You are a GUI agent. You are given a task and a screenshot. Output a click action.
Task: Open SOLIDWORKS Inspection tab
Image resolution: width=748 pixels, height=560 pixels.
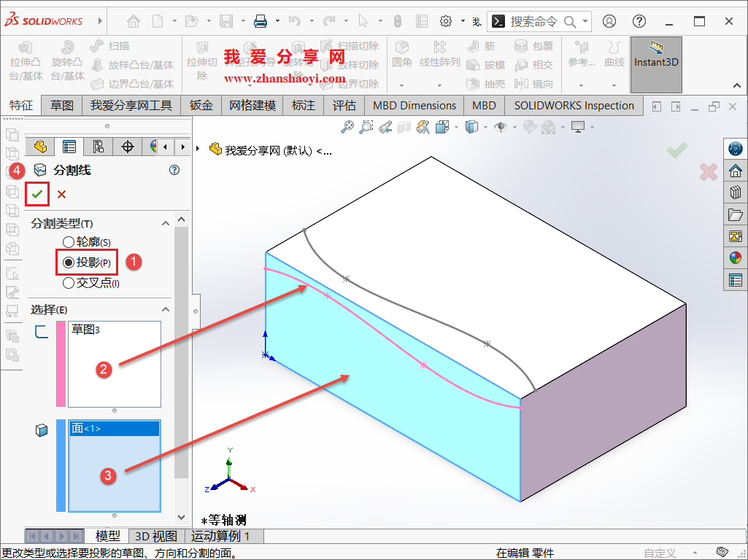[x=574, y=105]
